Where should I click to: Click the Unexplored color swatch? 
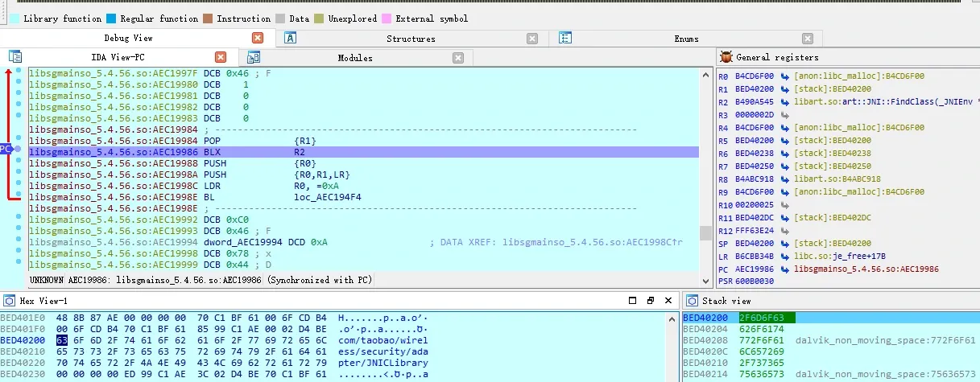(x=319, y=18)
